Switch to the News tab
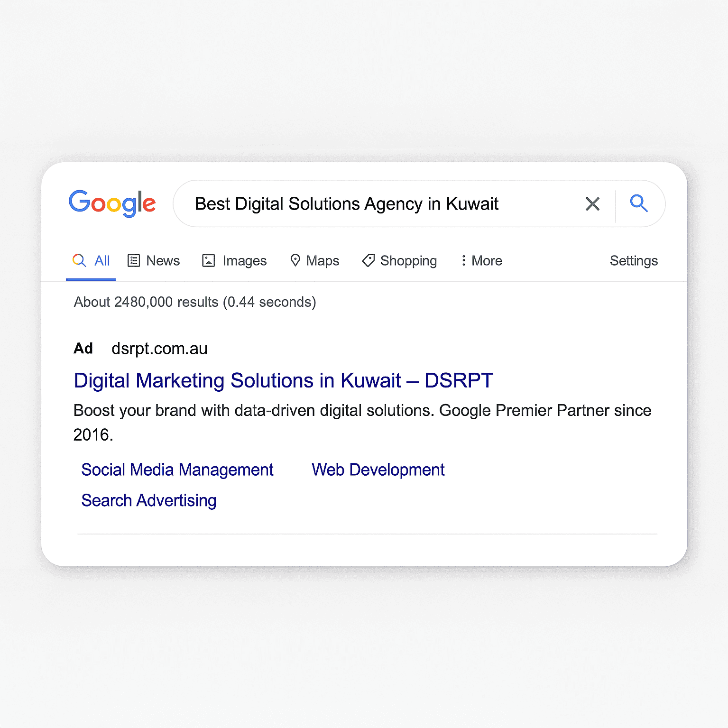The height and width of the screenshot is (728, 728). 154,261
